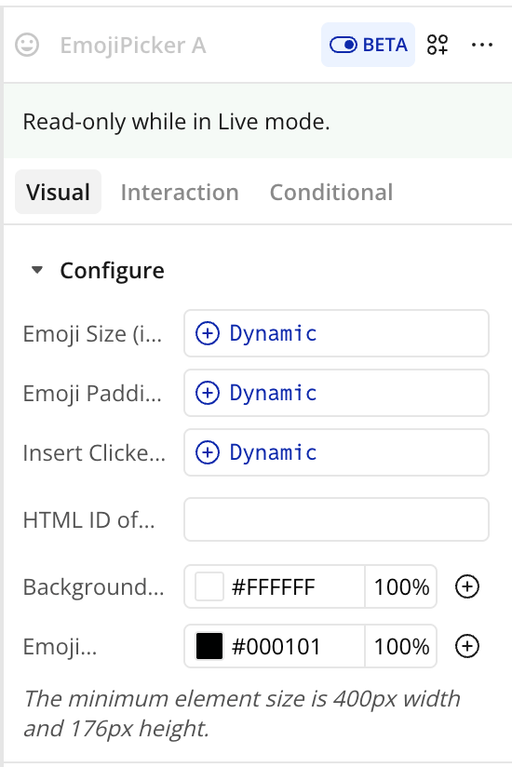The image size is (512, 767).
Task: Click Dynamic text in Emoji Padding field
Action: 273,393
